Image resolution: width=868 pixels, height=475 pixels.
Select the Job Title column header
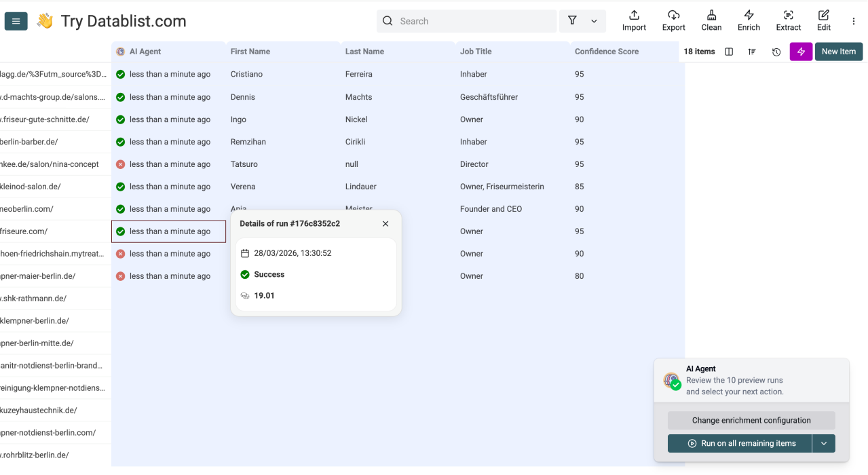pyautogui.click(x=476, y=52)
